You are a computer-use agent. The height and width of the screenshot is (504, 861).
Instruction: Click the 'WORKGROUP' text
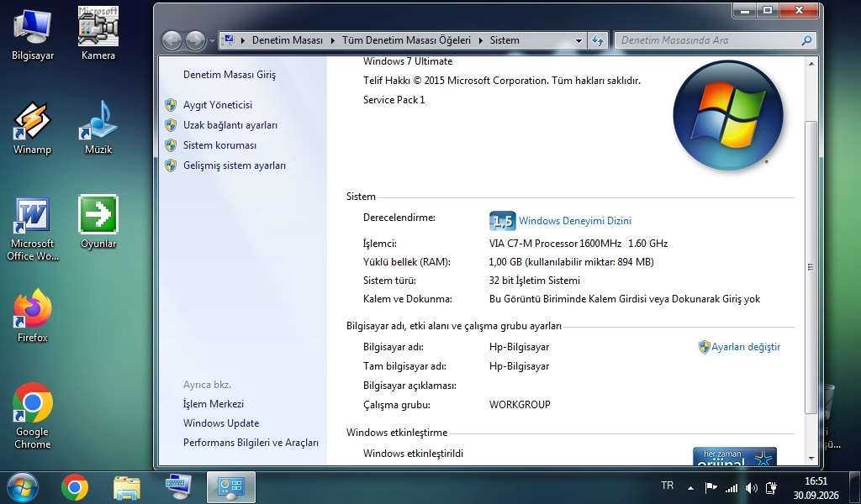tap(520, 405)
